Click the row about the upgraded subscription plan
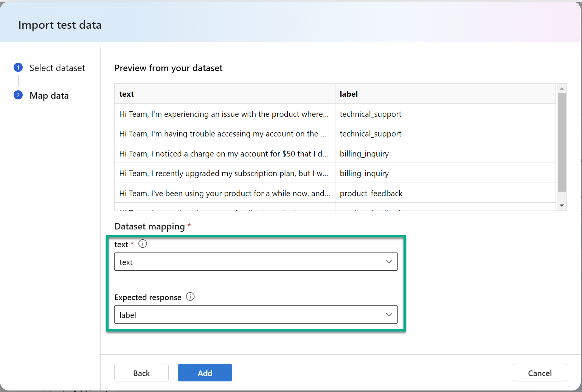This screenshot has width=582, height=392. tap(224, 174)
